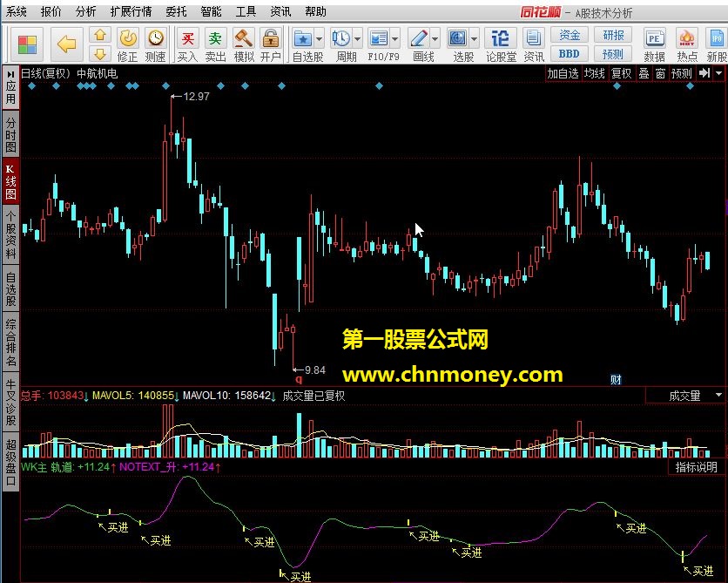728x583 pixels.
Task: Switch to 综合排名 sidebar tab
Action: click(10, 342)
